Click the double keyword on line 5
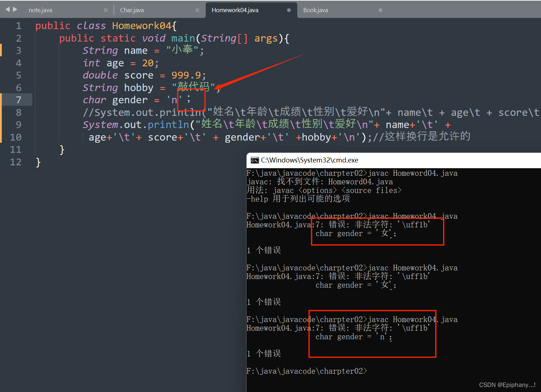The height and width of the screenshot is (392, 541). tap(100, 75)
